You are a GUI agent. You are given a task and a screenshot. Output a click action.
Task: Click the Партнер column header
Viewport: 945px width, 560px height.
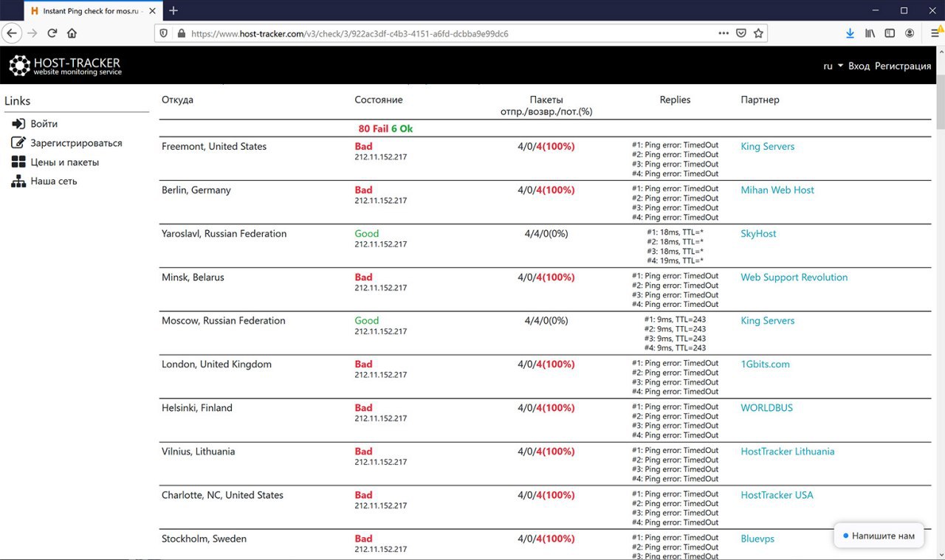pos(760,100)
